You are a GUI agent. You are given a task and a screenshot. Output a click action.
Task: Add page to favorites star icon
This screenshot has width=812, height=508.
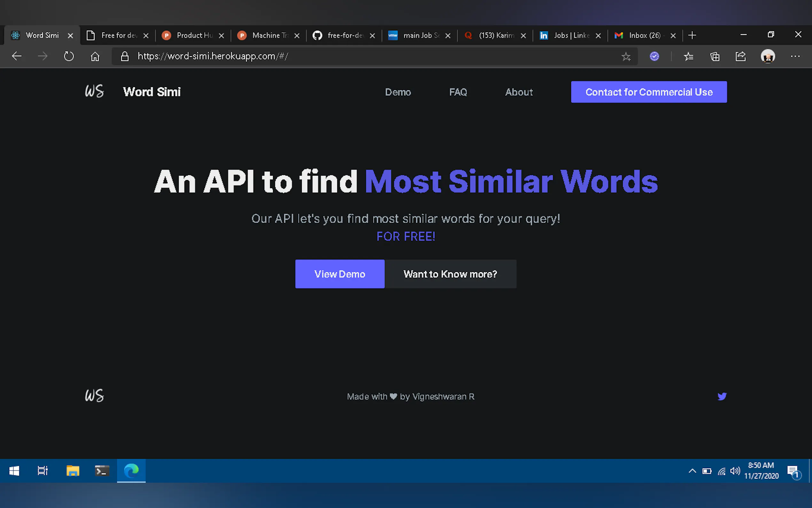pyautogui.click(x=626, y=56)
